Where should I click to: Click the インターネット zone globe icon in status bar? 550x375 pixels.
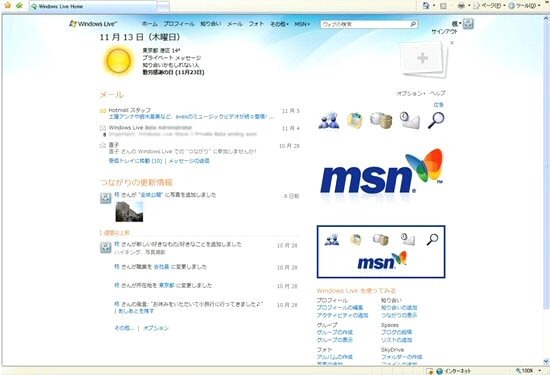pyautogui.click(x=440, y=371)
